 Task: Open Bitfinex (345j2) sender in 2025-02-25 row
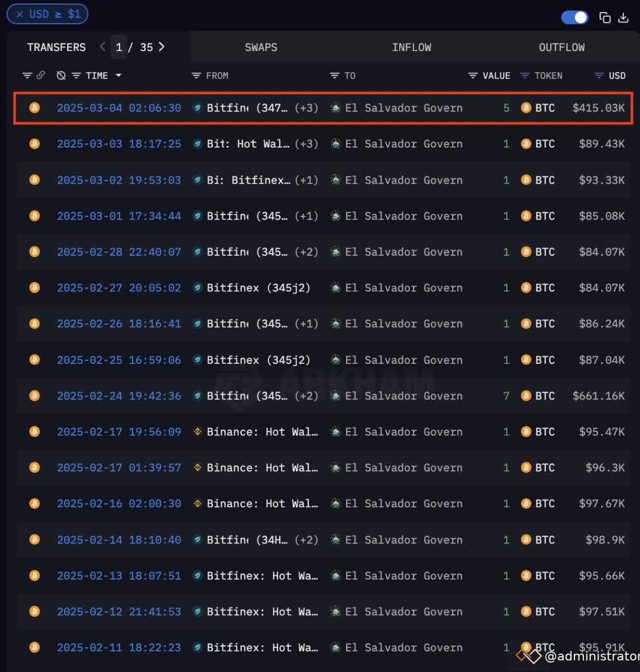point(259,360)
